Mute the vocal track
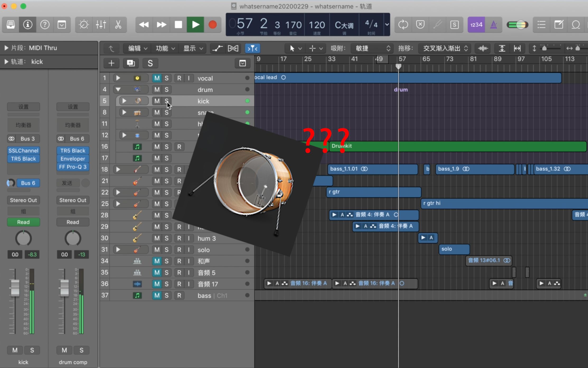Viewport: 588px width, 368px height. 157,78
